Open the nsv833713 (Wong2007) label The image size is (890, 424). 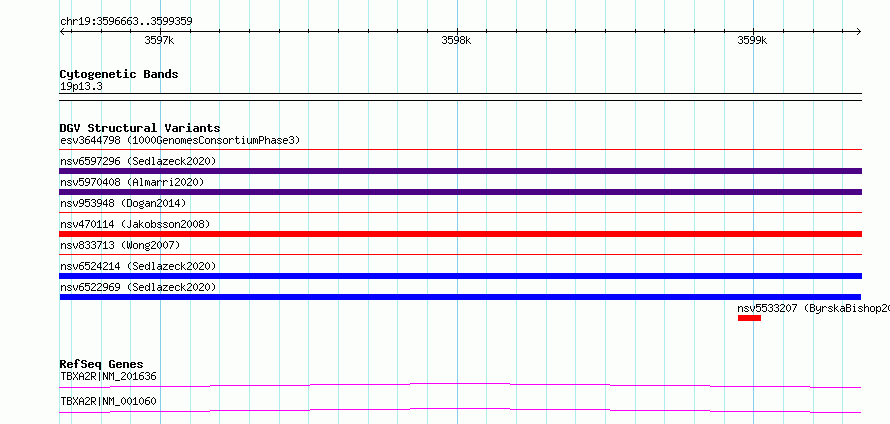point(120,245)
